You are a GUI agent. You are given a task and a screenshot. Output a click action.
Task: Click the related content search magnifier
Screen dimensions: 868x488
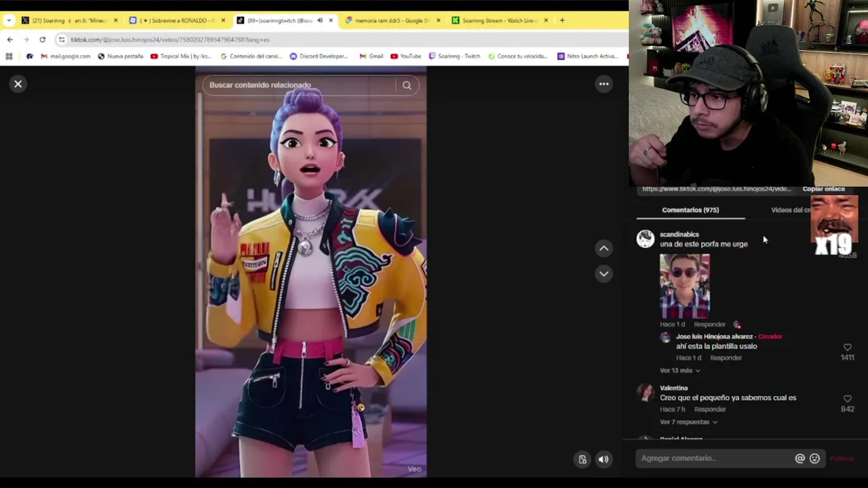(407, 85)
